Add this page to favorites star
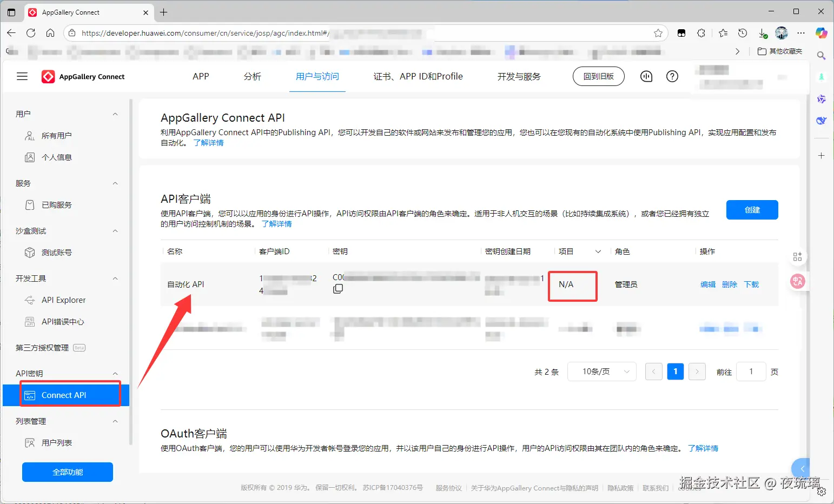The image size is (834, 504). coord(658,33)
